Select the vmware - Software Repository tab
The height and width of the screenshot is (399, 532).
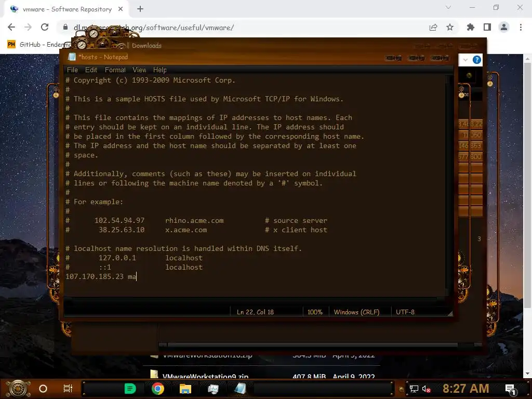pyautogui.click(x=67, y=9)
